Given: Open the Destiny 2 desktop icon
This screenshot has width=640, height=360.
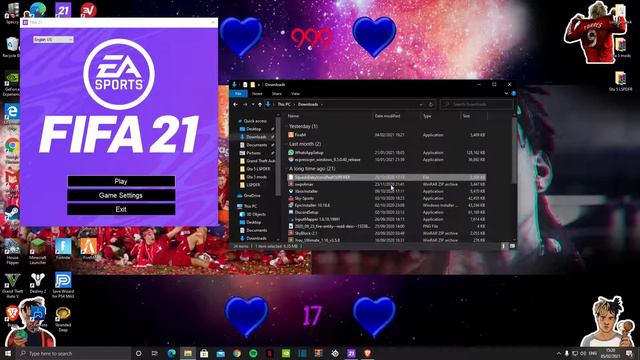Looking at the screenshot, I should 38,284.
